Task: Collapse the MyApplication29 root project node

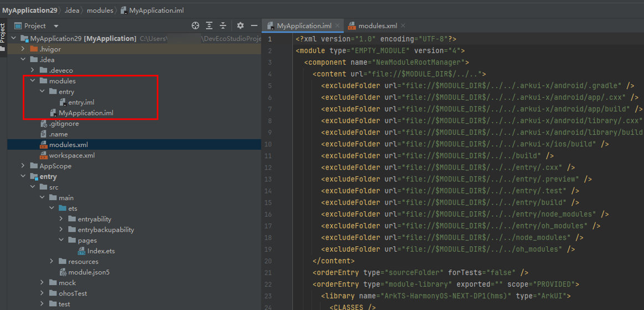Action: tap(13, 38)
